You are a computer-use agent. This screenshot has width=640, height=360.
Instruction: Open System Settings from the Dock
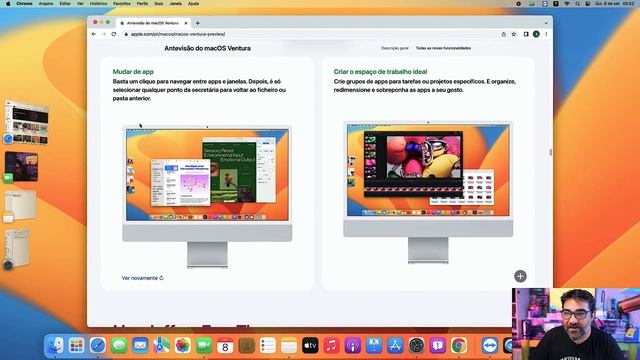[416, 346]
